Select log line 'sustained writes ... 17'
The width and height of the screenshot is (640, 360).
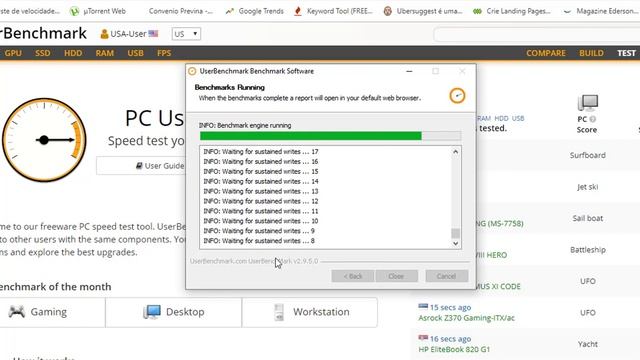(261, 151)
